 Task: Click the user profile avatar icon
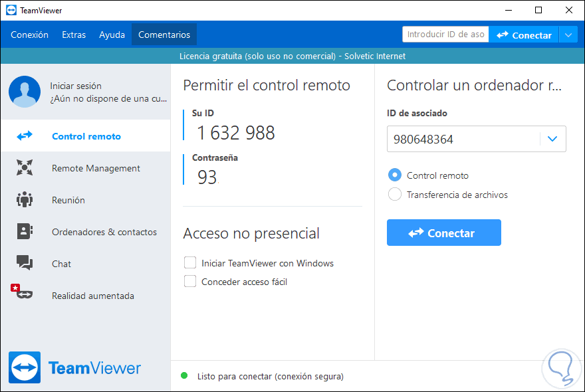click(x=25, y=92)
